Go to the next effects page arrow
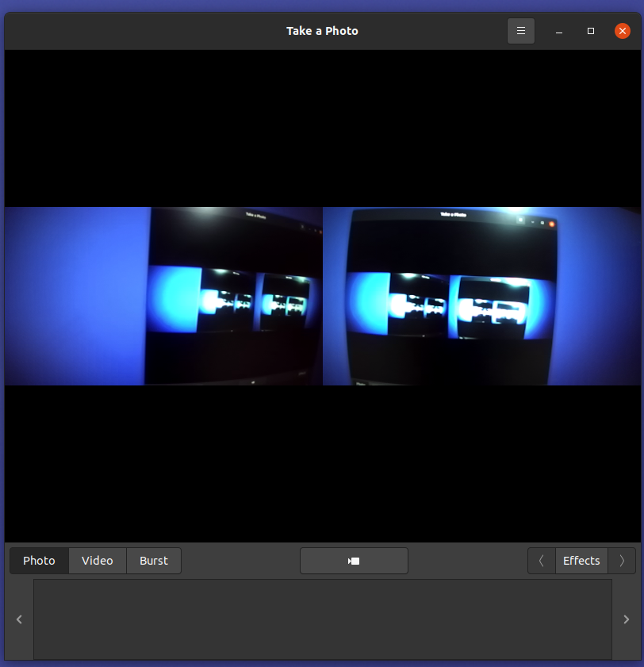This screenshot has height=667, width=644. point(622,561)
